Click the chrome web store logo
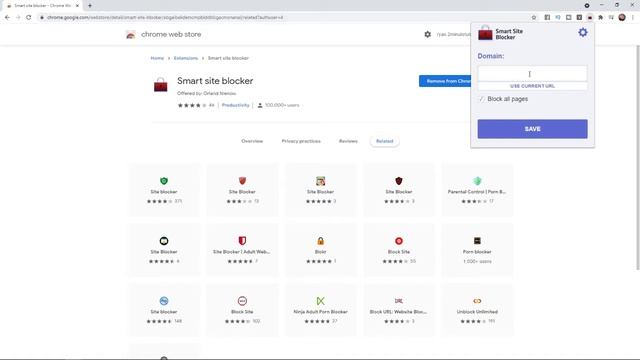 coord(131,35)
